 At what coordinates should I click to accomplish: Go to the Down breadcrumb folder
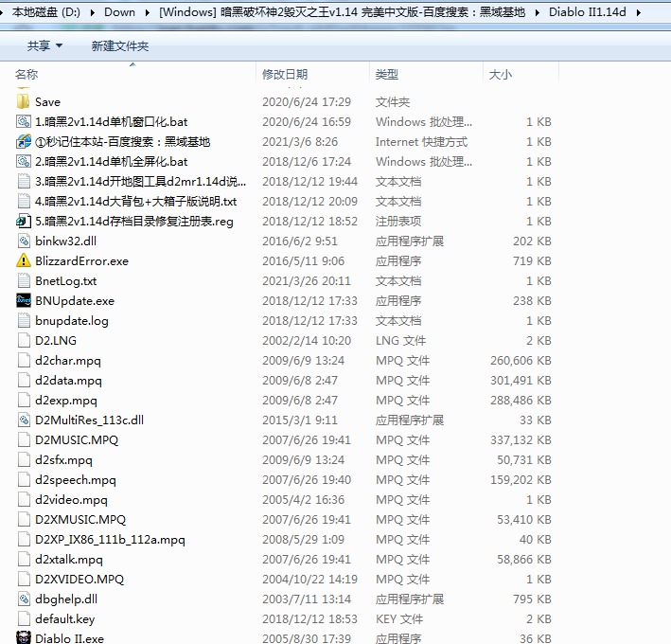120,12
